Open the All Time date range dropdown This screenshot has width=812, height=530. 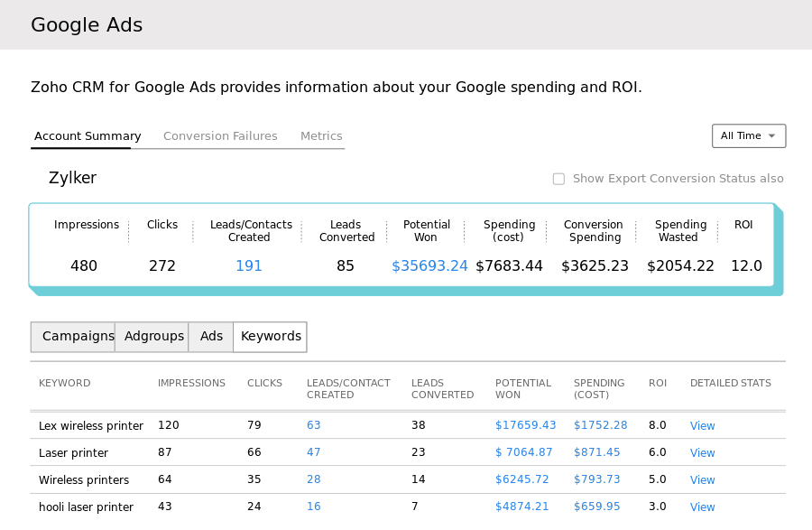(749, 135)
